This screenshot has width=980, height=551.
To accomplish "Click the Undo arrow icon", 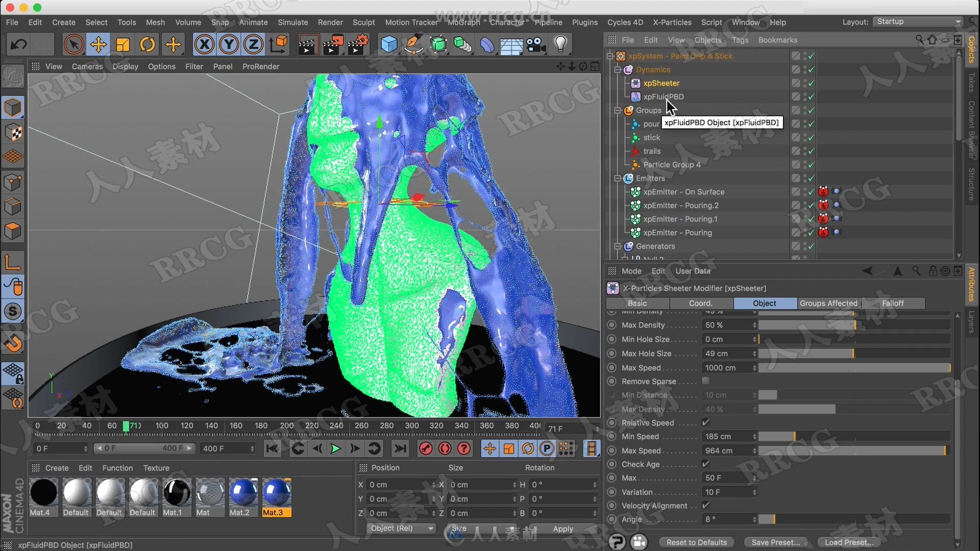I will (19, 44).
